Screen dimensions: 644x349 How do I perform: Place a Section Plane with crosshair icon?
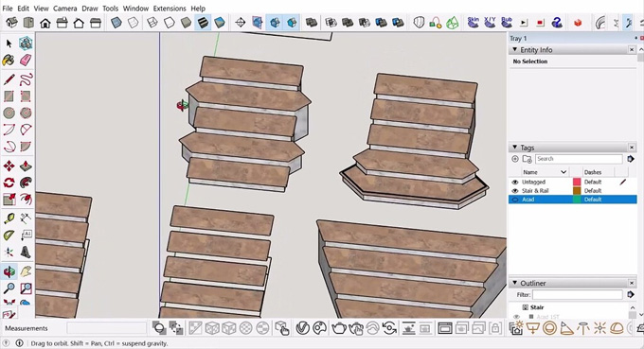point(241,23)
